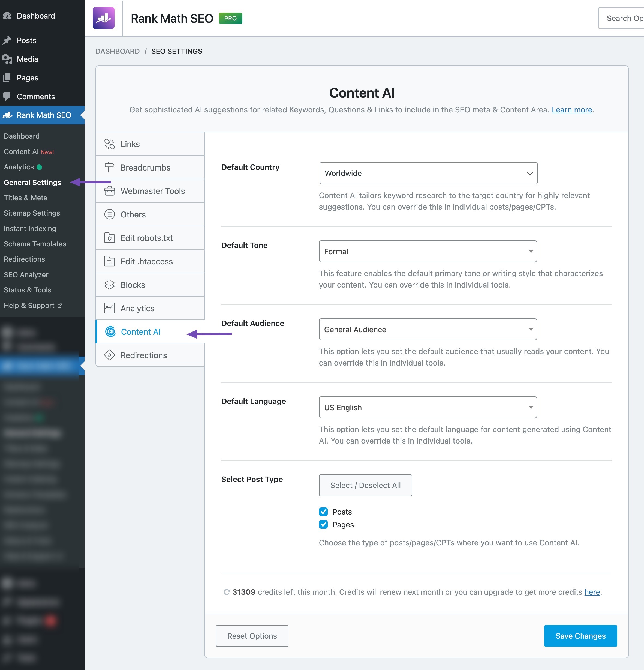Screen dimensions: 644x670
Task: Click the Rank Math SEO sidebar icon
Action: (x=7, y=115)
